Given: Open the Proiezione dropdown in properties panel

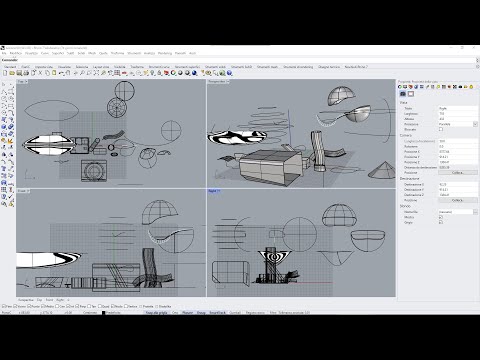Looking at the screenshot, I should coord(475,124).
